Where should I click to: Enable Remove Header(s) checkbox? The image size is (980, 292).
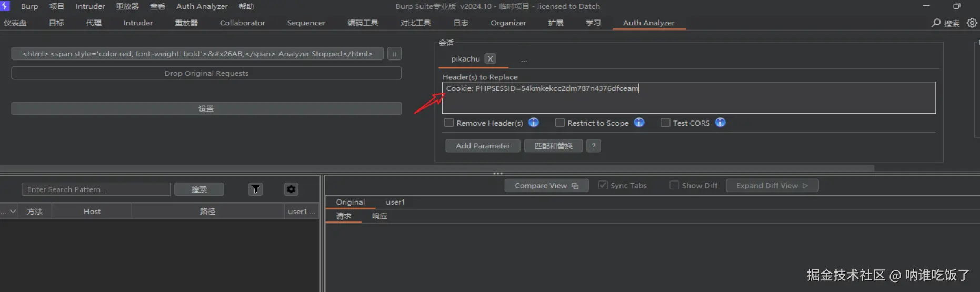point(449,123)
